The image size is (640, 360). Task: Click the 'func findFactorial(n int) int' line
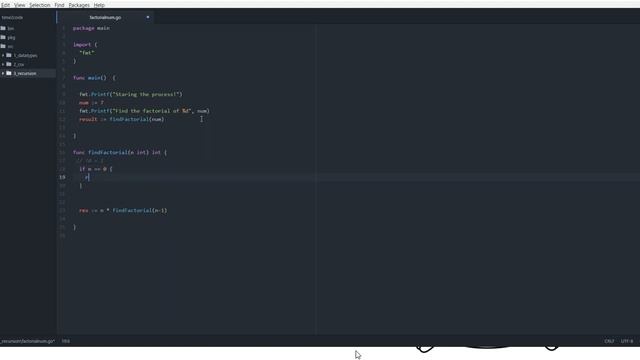(x=120, y=152)
